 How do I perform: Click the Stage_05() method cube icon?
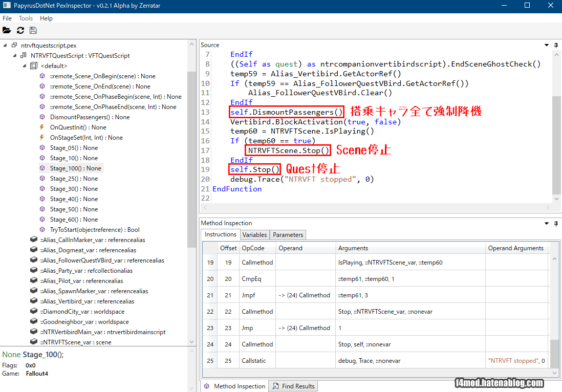click(42, 147)
